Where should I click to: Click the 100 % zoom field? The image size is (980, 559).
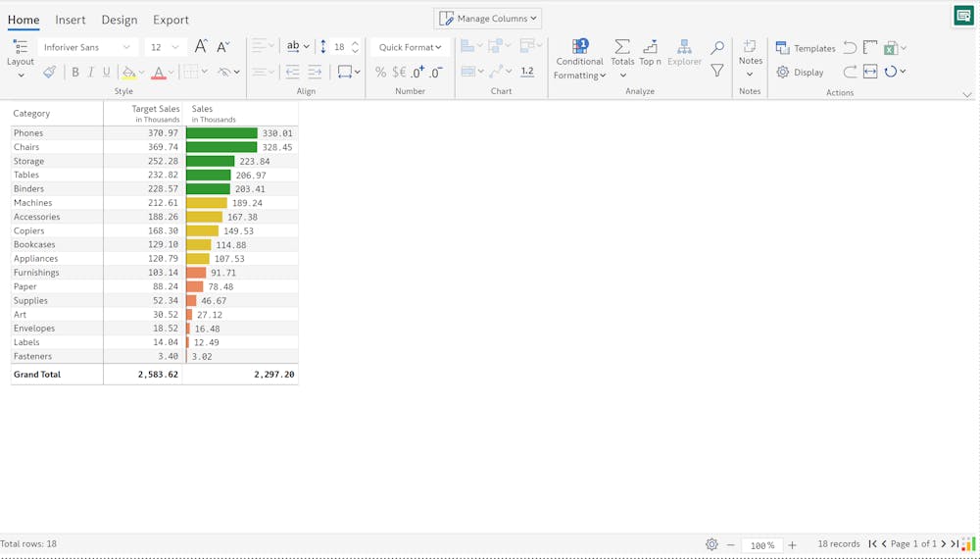click(x=761, y=544)
